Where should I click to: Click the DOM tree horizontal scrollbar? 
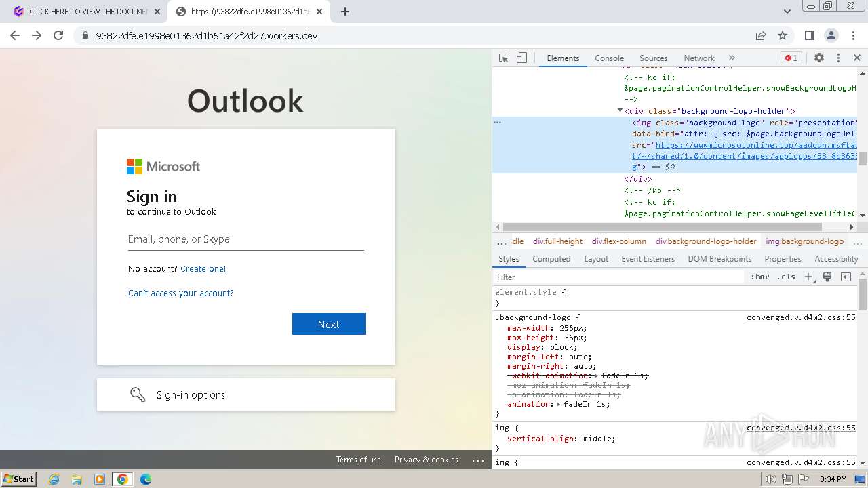pos(662,227)
